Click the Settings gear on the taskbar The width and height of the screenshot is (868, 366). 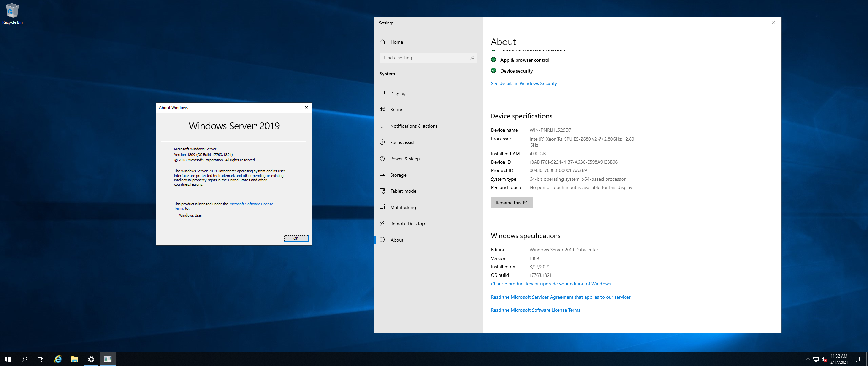(91, 359)
